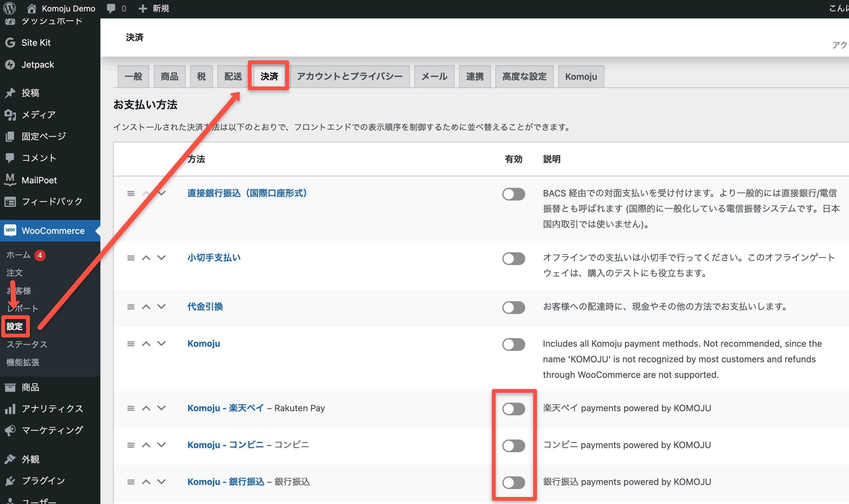Move 小切手支払い down with chevron
Image resolution: width=849 pixels, height=504 pixels.
click(x=162, y=258)
